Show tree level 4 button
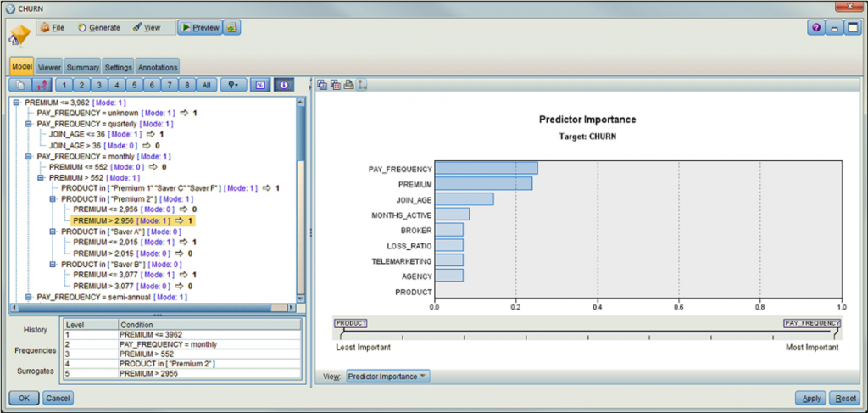The height and width of the screenshot is (413, 868). 117,86
